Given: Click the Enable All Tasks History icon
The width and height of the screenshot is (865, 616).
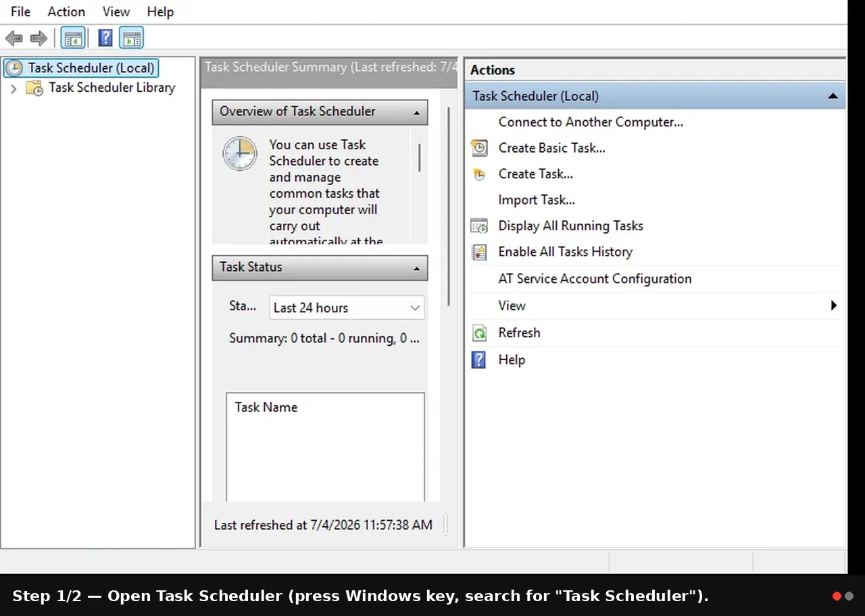Looking at the screenshot, I should [x=479, y=252].
